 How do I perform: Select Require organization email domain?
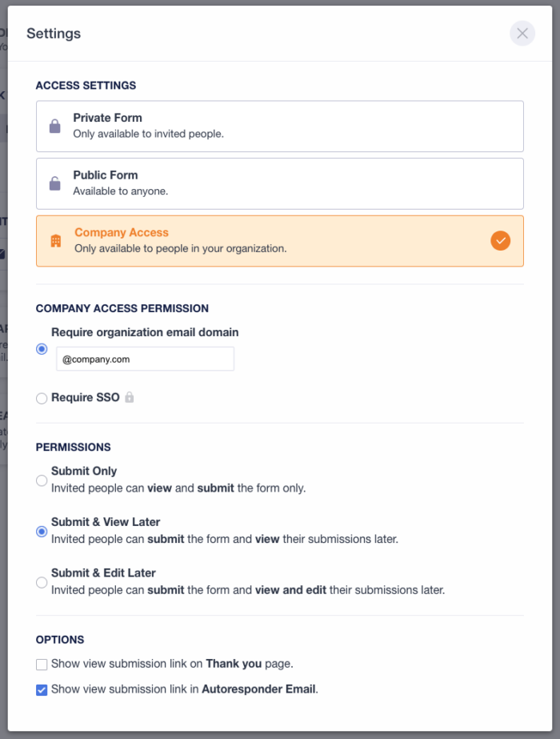[x=42, y=349]
